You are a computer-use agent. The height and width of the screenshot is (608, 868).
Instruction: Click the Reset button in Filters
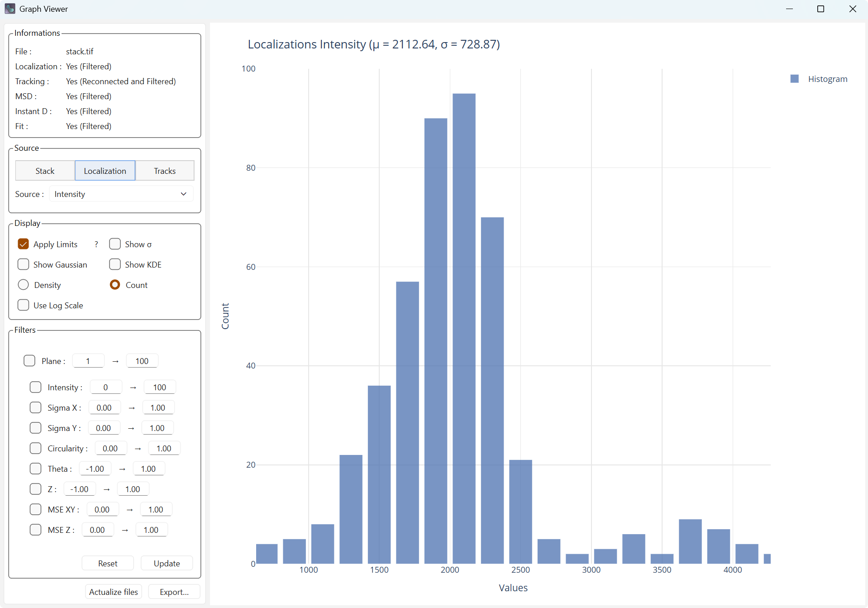pyautogui.click(x=107, y=563)
